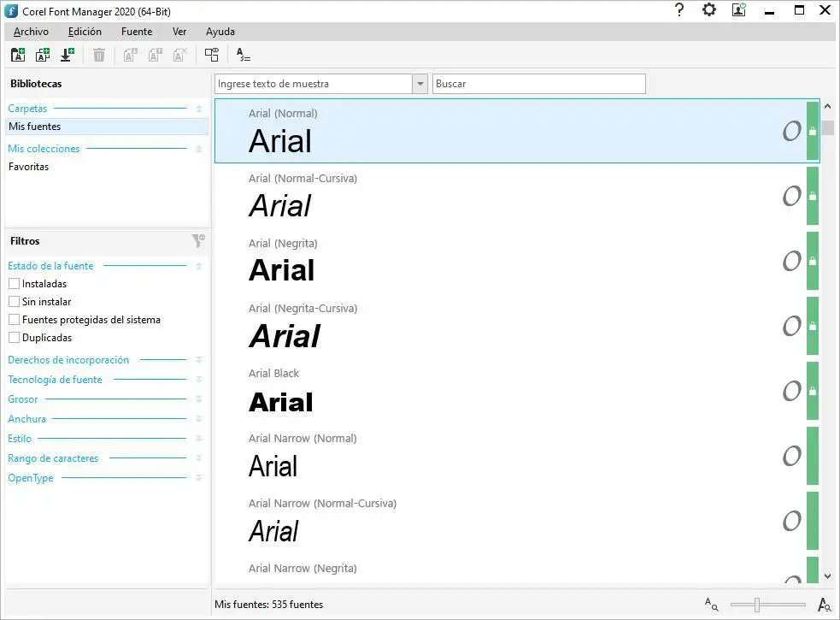Click the Filtros funnel clear-filters icon
This screenshot has width=840, height=620.
click(198, 241)
